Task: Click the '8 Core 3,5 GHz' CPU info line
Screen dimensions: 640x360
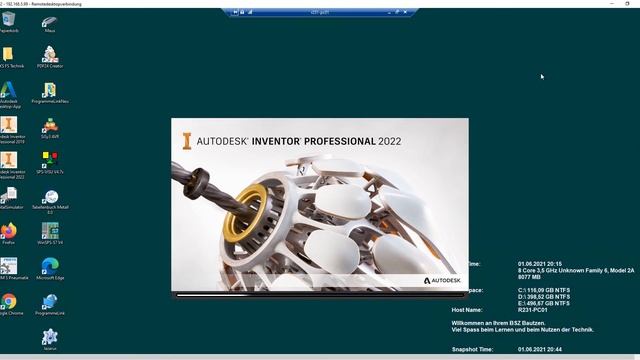Action: (576, 271)
